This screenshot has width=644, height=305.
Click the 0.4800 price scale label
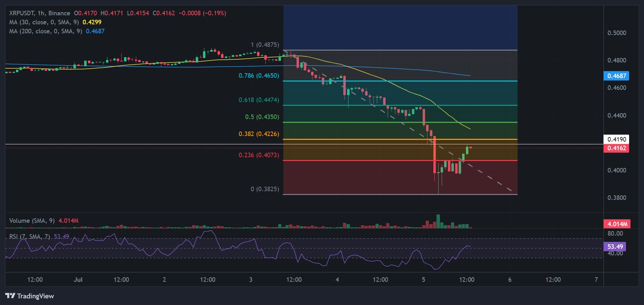tap(617, 60)
